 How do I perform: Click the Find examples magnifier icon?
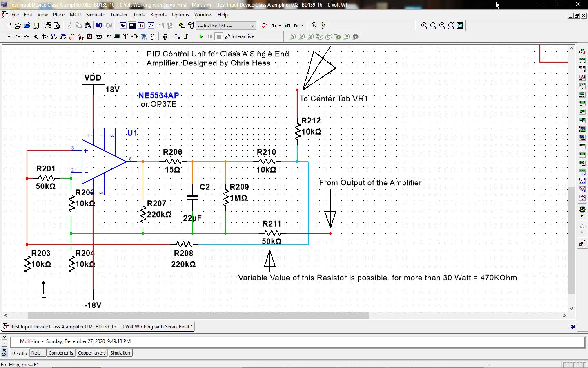tap(314, 25)
